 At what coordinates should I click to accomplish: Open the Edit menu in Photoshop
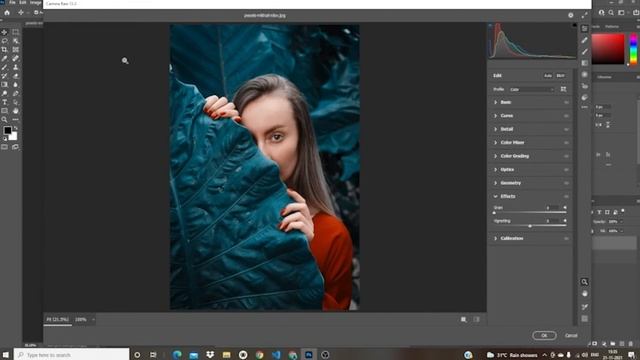23,2
